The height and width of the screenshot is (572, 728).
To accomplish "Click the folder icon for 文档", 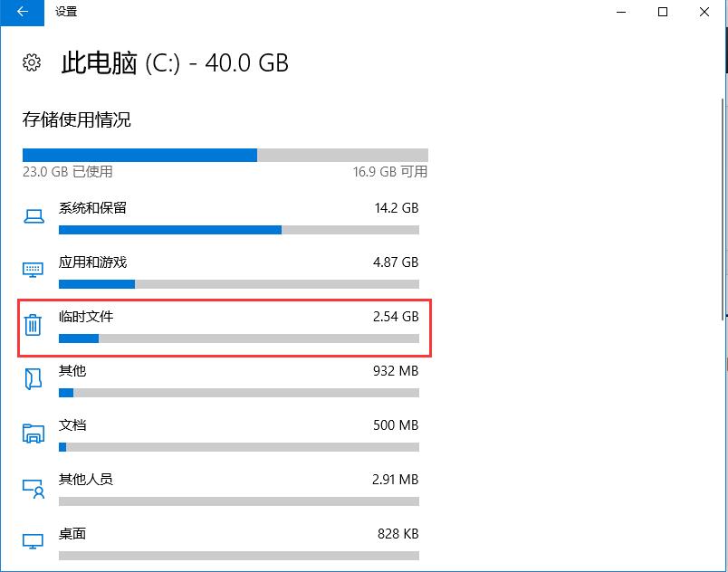I will pos(33,434).
